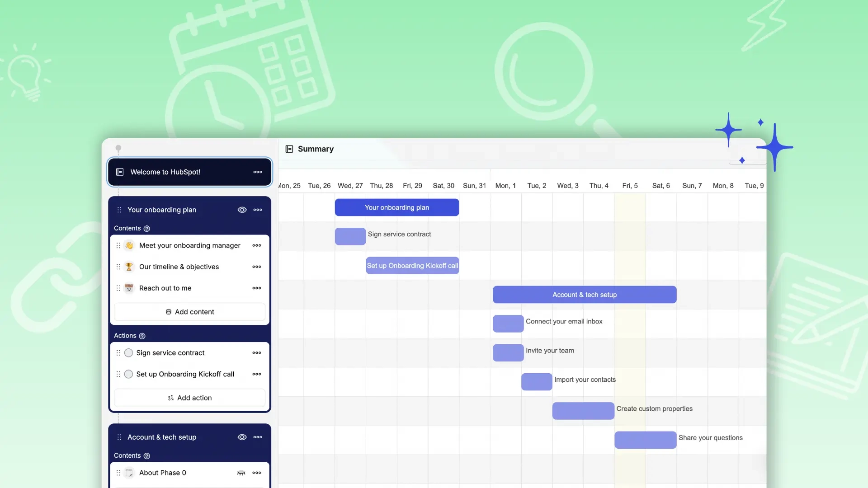Select the Your onboarding plan bar in the timeline

396,207
